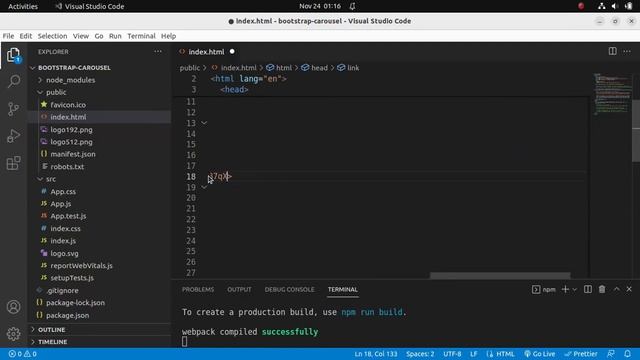Click the Go Live status bar button
This screenshot has width=640, height=360.
point(540,354)
